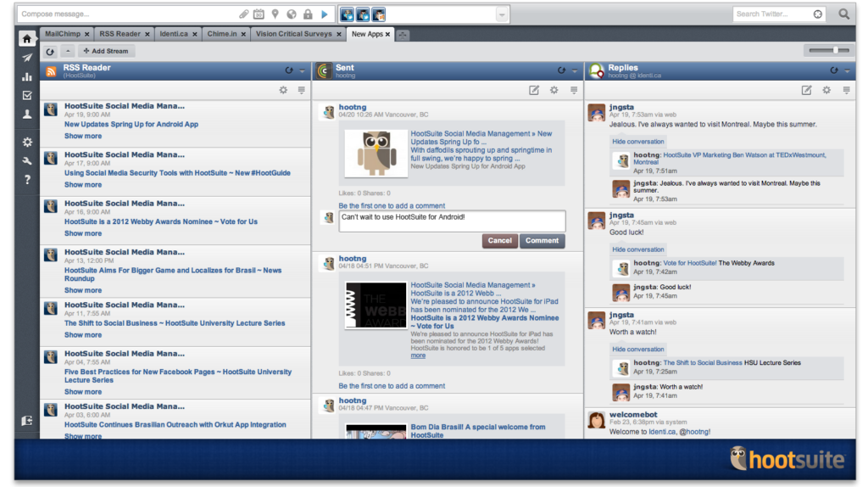Viewport: 868px width, 487px height.
Task: Click the search magnifier icon at top right
Action: tap(843, 14)
